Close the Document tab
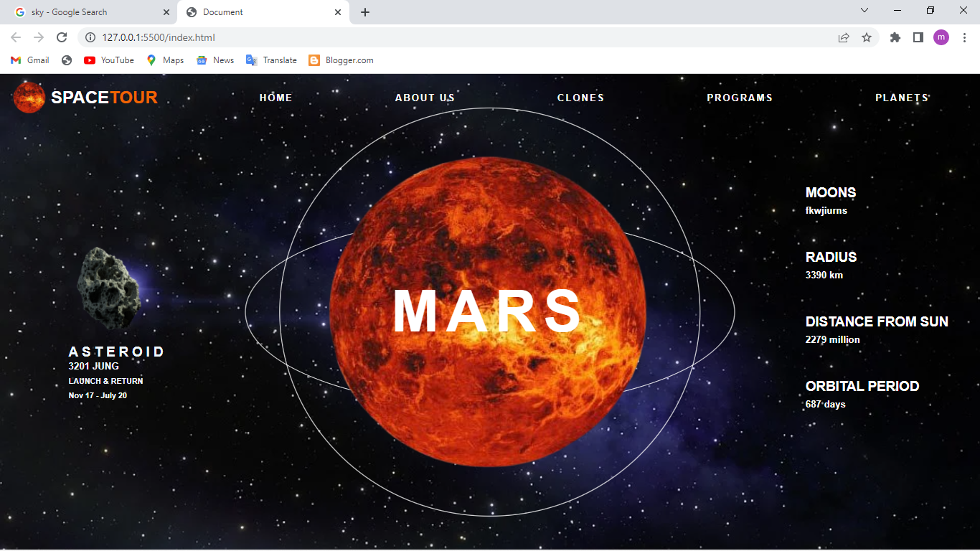980x551 pixels. point(338,12)
